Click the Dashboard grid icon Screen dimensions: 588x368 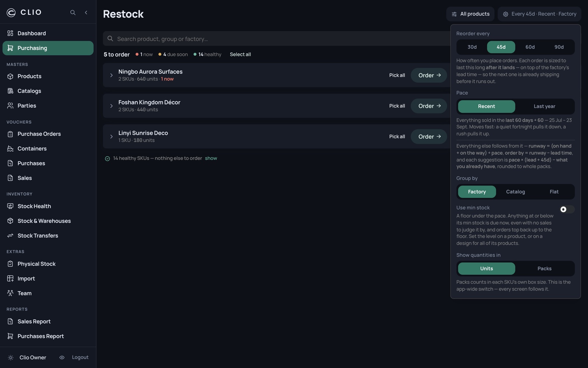click(10, 33)
